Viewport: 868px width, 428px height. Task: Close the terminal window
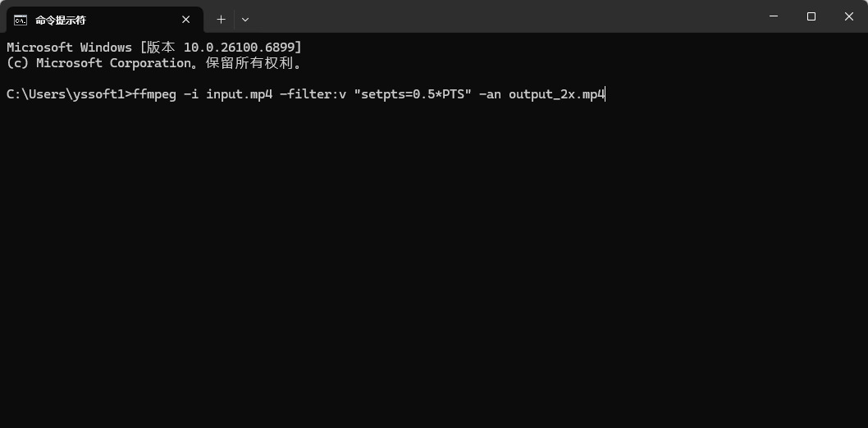849,16
